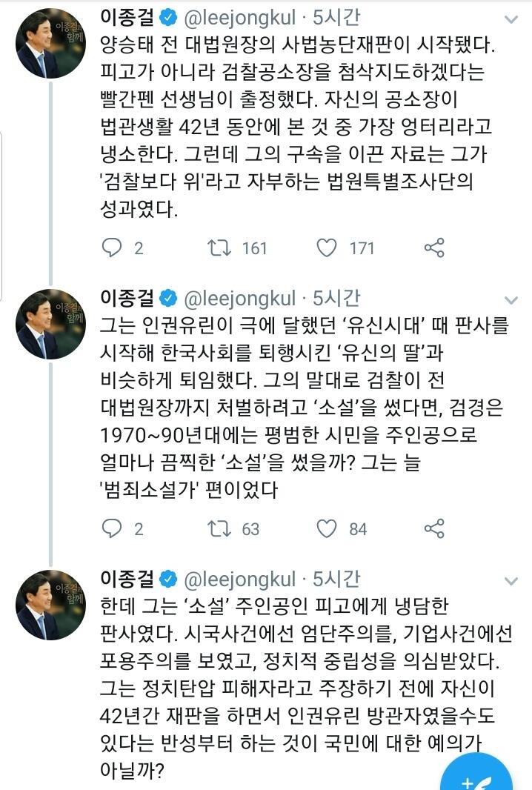Tap share icon on the 유신시대 tweet

pyautogui.click(x=433, y=528)
